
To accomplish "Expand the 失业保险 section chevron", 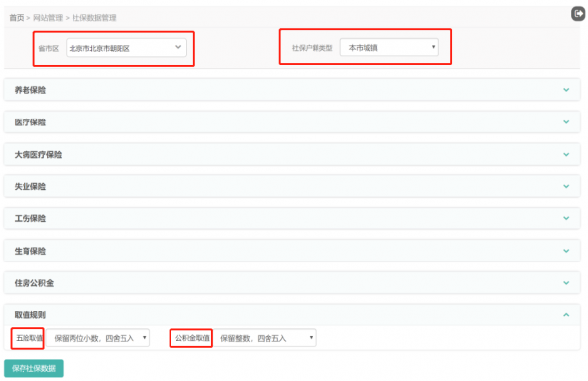I will tap(566, 186).
